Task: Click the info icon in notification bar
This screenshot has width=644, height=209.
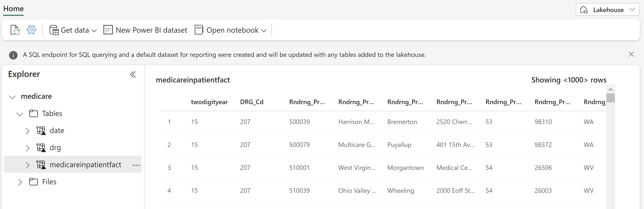Action: pos(13,55)
